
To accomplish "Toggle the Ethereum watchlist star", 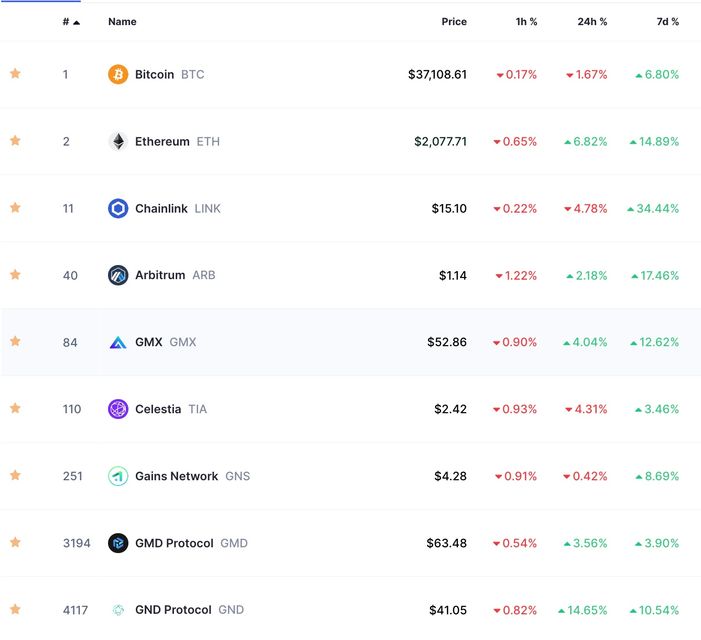I will (15, 140).
